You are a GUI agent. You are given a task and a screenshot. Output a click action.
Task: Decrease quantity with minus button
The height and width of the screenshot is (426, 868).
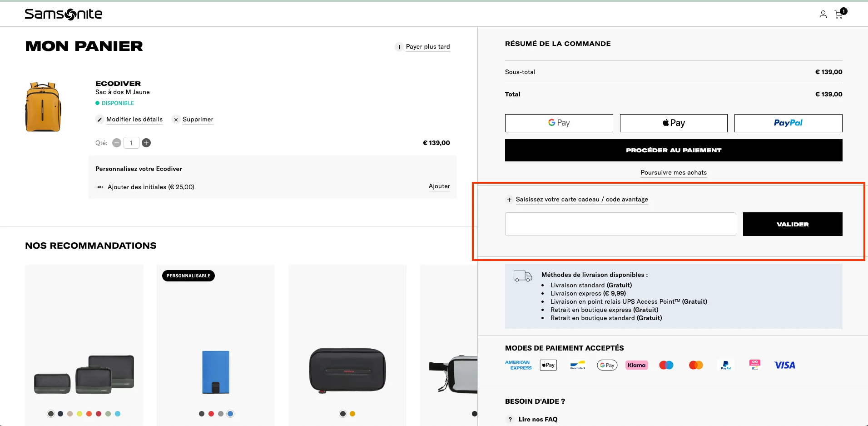117,143
